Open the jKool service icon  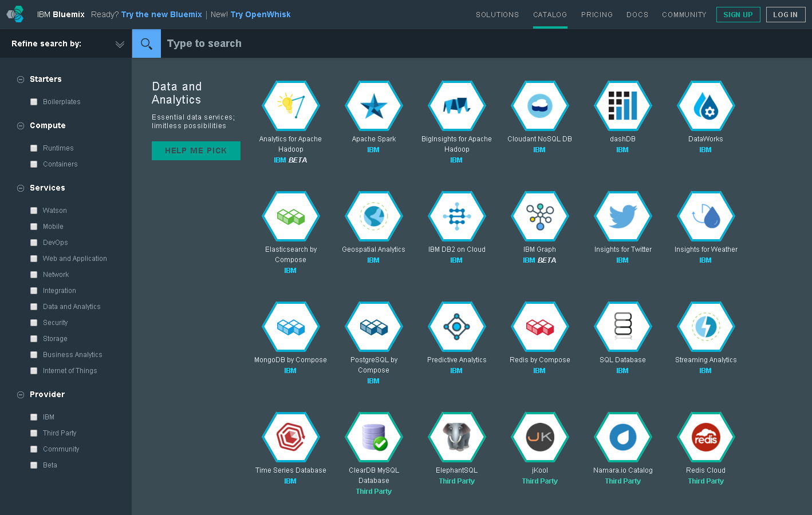pyautogui.click(x=540, y=437)
